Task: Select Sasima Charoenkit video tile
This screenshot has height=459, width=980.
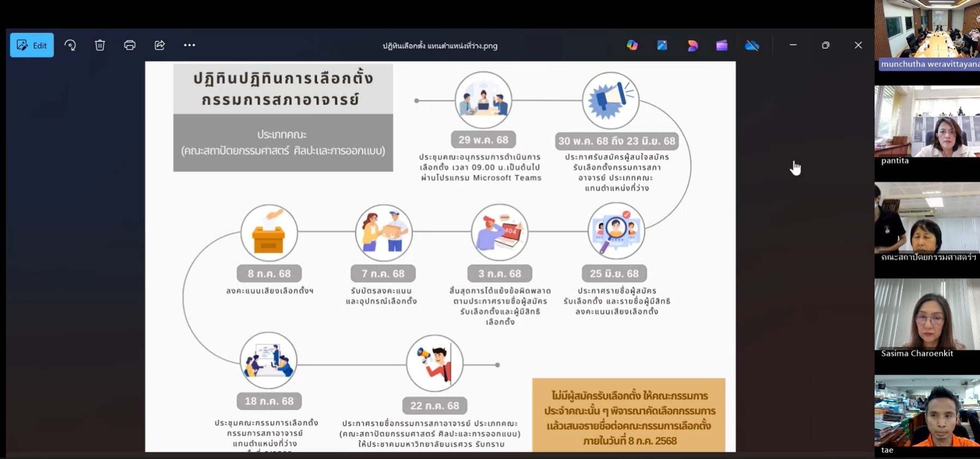Action: tap(927, 319)
